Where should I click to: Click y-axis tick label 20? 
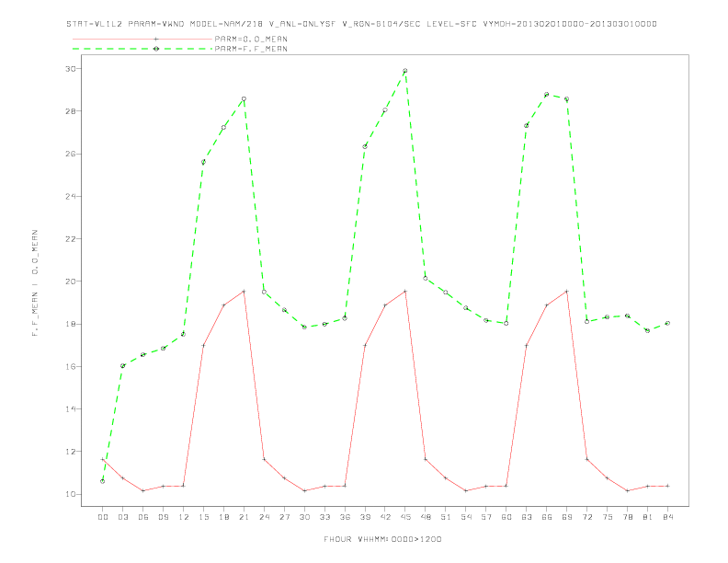point(70,281)
